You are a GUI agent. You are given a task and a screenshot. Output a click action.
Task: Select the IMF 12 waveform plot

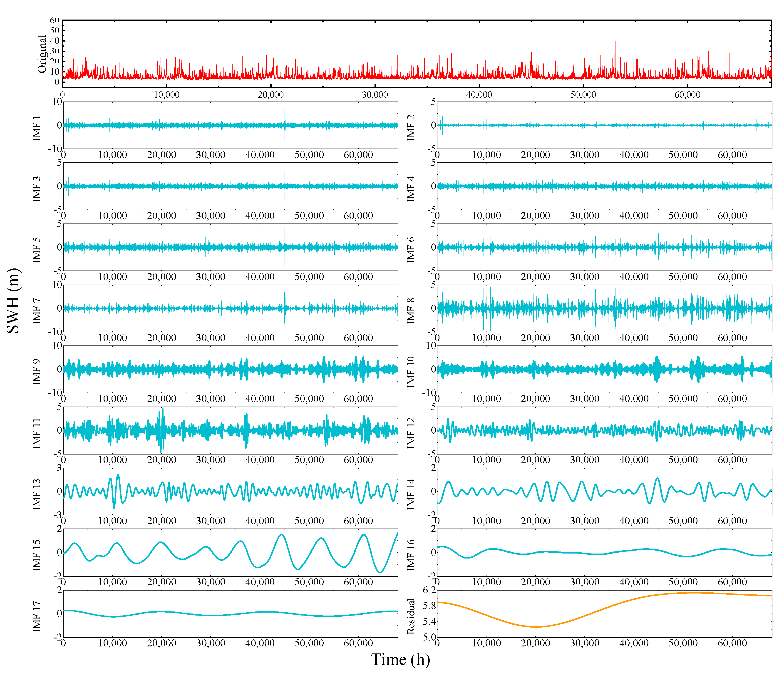click(604, 430)
